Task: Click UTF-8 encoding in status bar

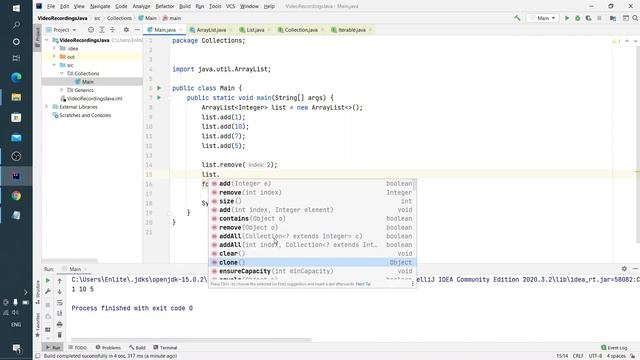Action: 595,356
